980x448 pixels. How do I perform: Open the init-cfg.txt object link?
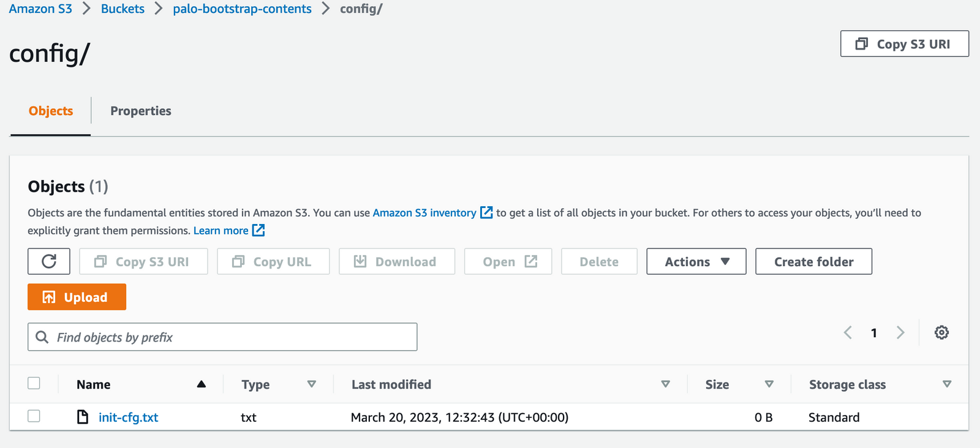[129, 417]
